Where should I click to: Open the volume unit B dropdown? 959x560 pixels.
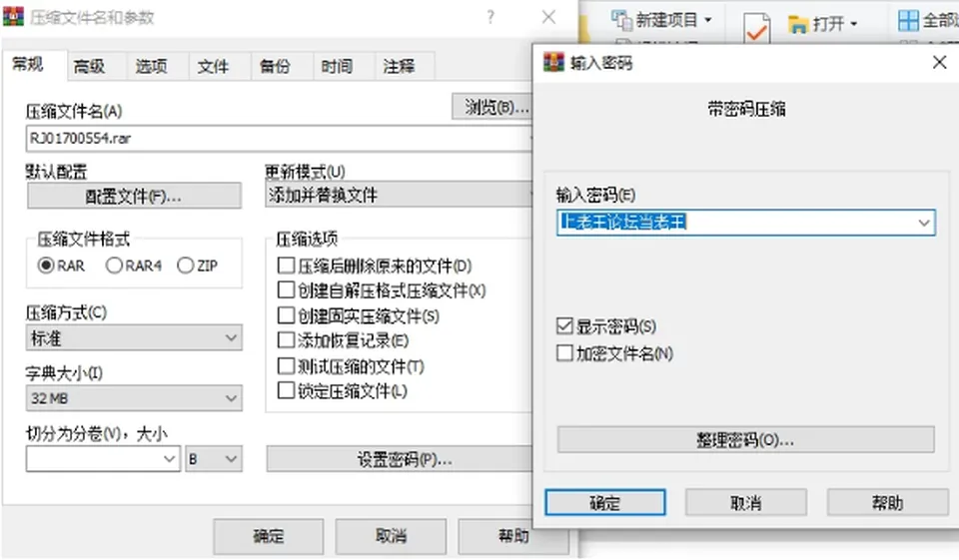coord(214,458)
